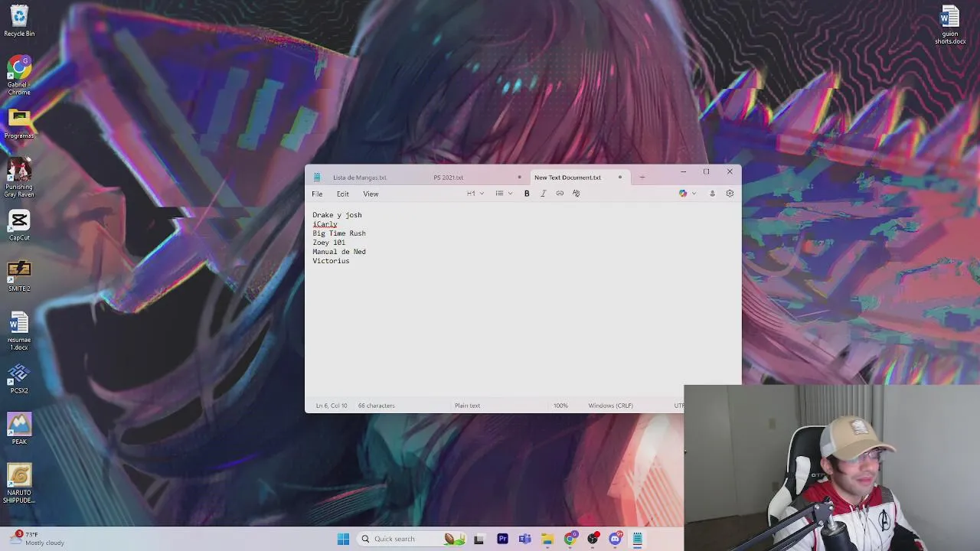
Task: Open OBS Studio from the taskbar
Action: tap(593, 539)
